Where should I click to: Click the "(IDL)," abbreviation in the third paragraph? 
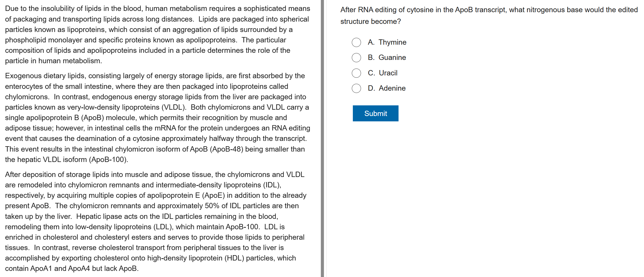272,185
